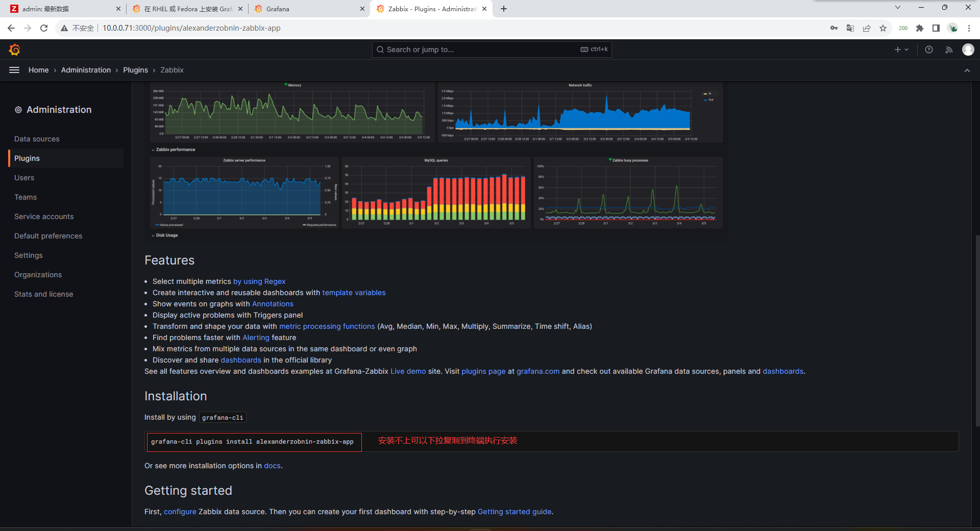Switch to the RHEL Fedora Grafana install tab
The image size is (980, 531).
(x=187, y=9)
